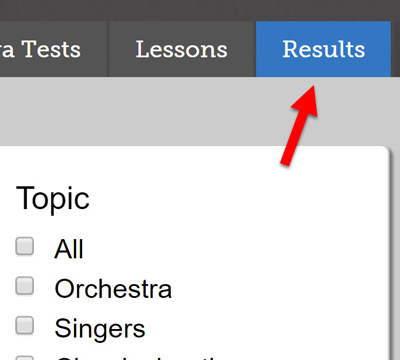Switch to the Lessons tab
Screen dimensions: 400x360
coord(182,49)
